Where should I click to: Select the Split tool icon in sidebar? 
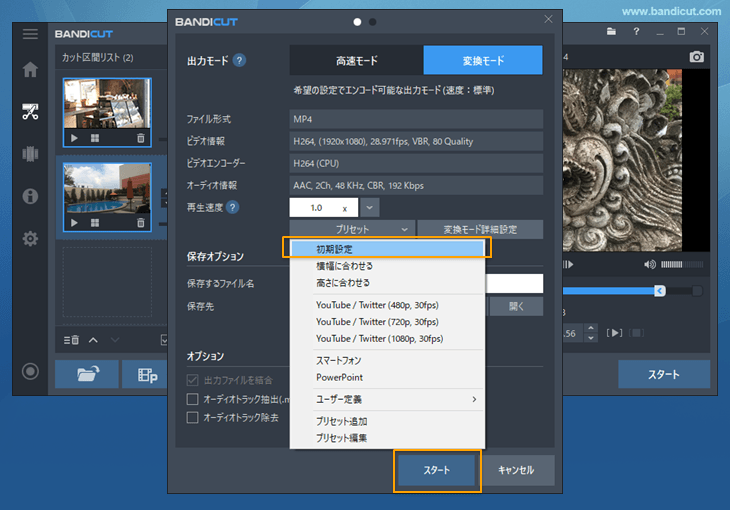click(30, 154)
